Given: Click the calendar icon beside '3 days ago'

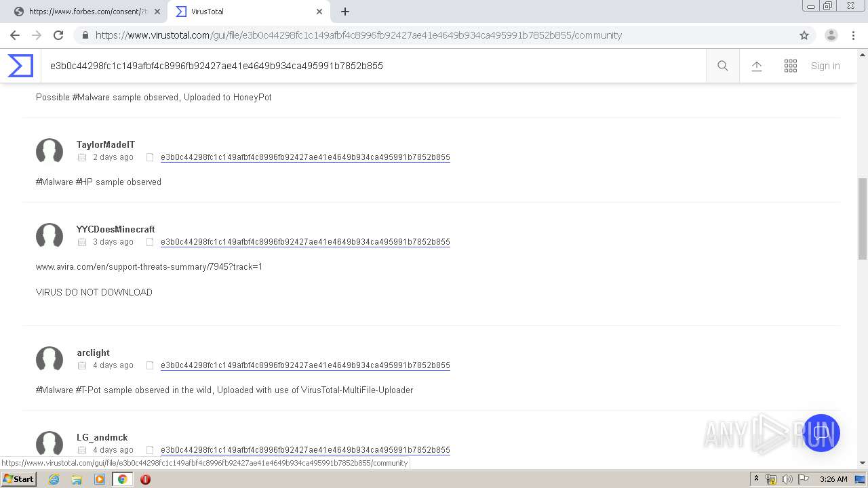Looking at the screenshot, I should [x=82, y=242].
